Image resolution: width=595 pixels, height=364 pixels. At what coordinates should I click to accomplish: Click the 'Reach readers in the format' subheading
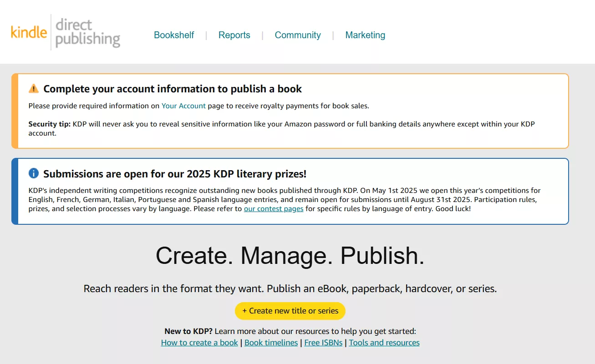pos(290,288)
